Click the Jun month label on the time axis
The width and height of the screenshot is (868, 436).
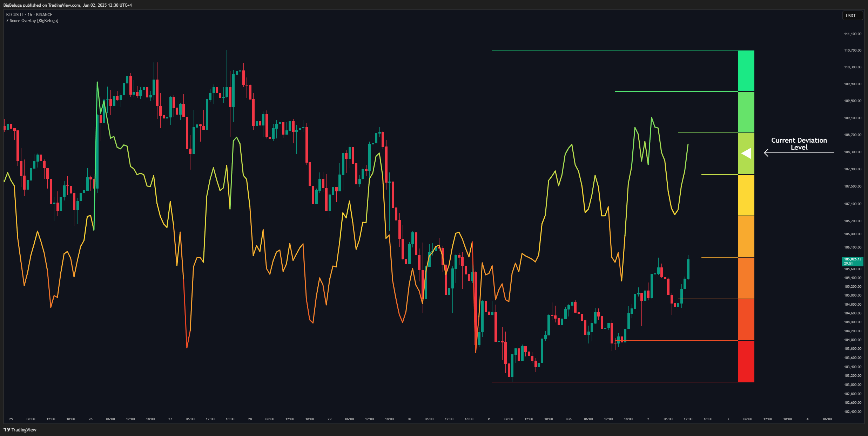(x=568, y=419)
